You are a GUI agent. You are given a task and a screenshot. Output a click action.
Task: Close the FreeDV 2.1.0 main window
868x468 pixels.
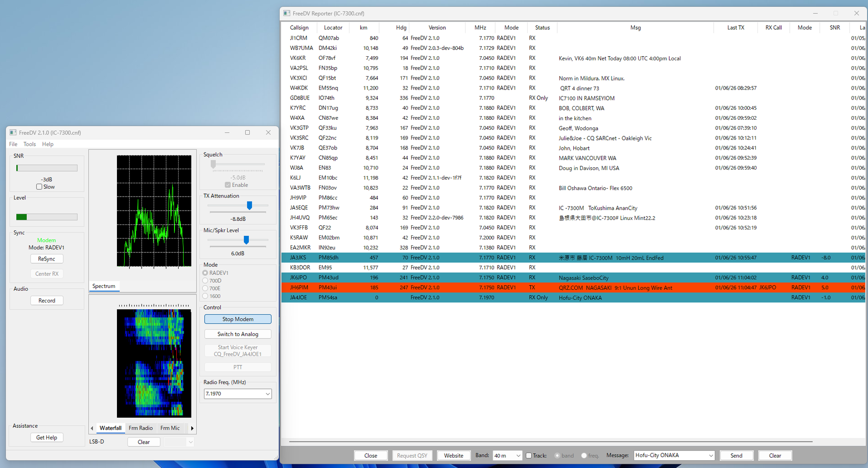268,133
